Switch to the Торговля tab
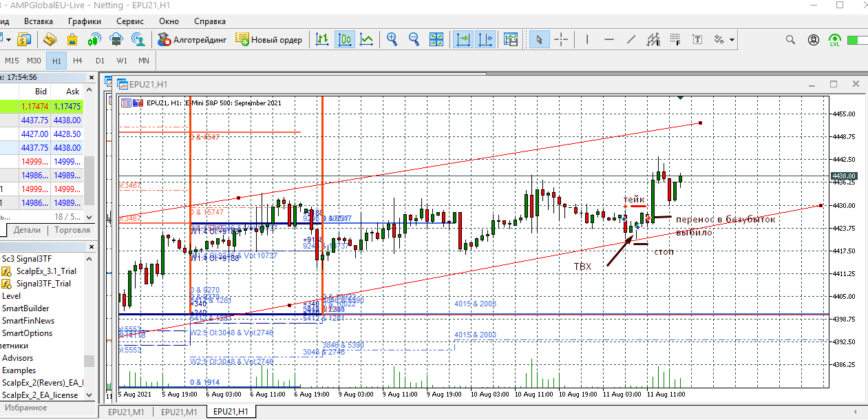This screenshot has width=868, height=420. click(72, 230)
